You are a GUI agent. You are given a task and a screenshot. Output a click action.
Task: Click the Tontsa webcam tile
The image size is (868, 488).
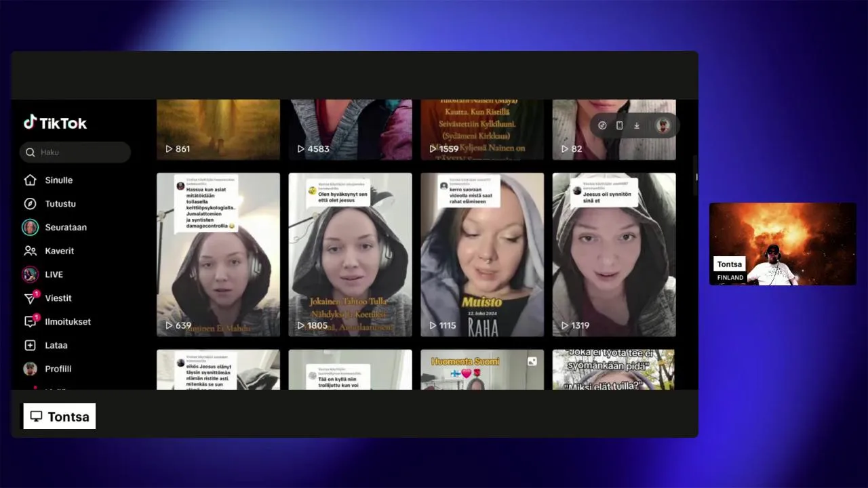pyautogui.click(x=783, y=243)
